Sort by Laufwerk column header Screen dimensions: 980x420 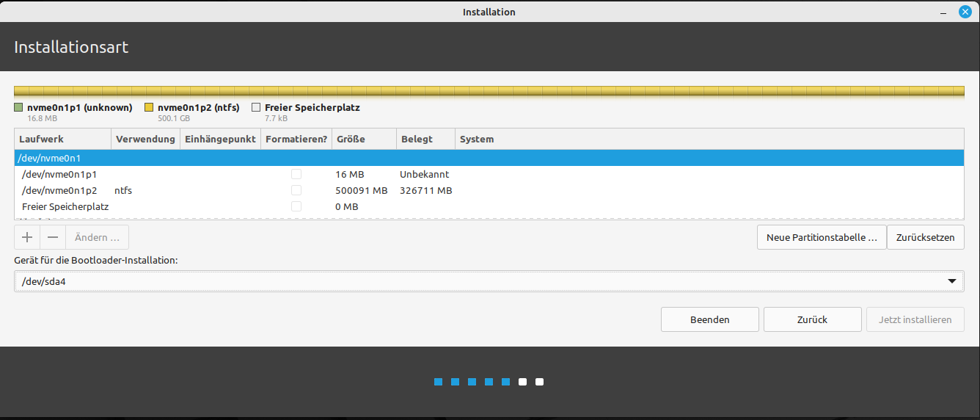62,139
